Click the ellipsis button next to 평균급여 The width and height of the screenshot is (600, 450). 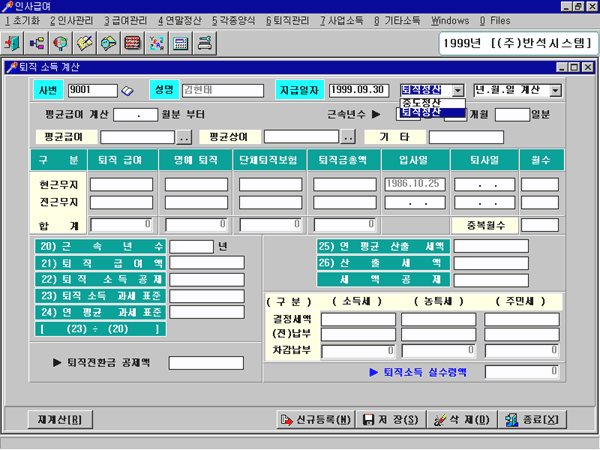pos(184,137)
